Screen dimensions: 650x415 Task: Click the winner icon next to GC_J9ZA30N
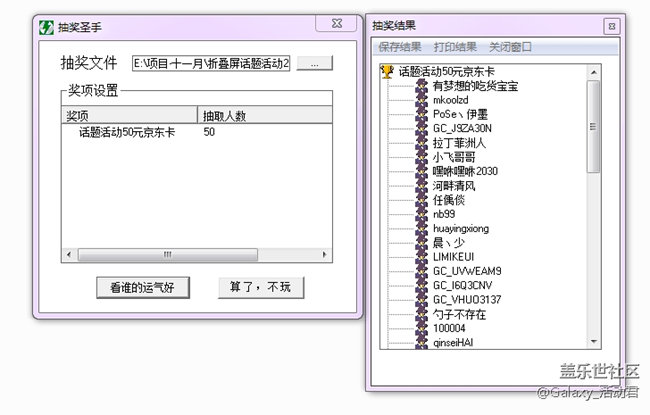coord(422,129)
